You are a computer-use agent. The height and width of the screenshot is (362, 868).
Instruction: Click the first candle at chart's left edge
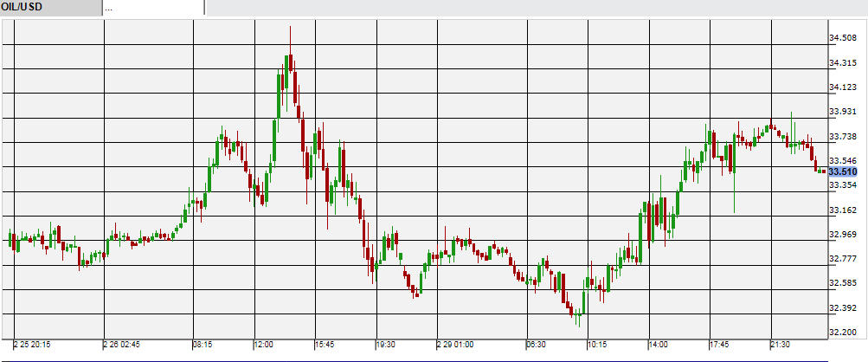coord(10,238)
